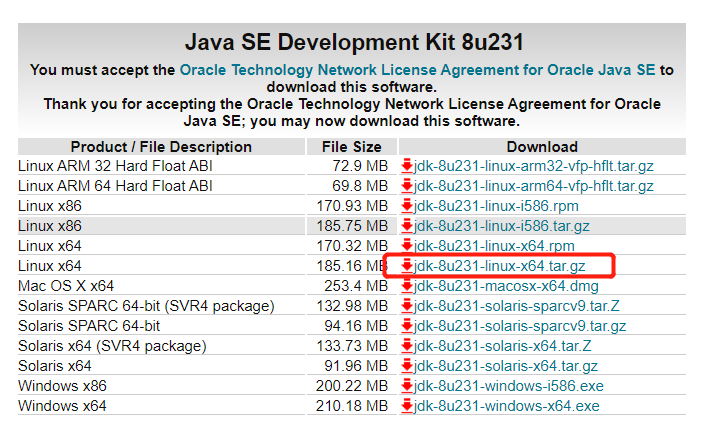
Task: Click download arrow beside jdk-8u231-linux-x64.rpm
Action: tap(407, 246)
